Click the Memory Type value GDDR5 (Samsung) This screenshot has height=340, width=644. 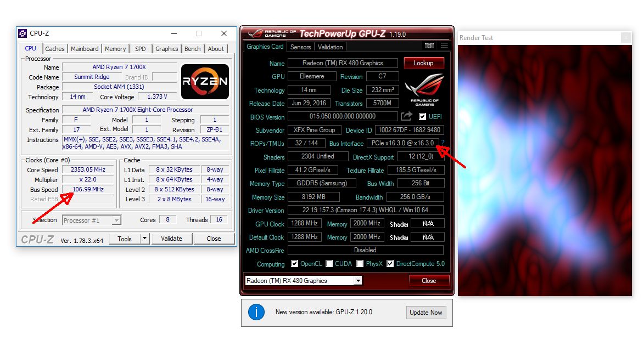[x=322, y=183]
